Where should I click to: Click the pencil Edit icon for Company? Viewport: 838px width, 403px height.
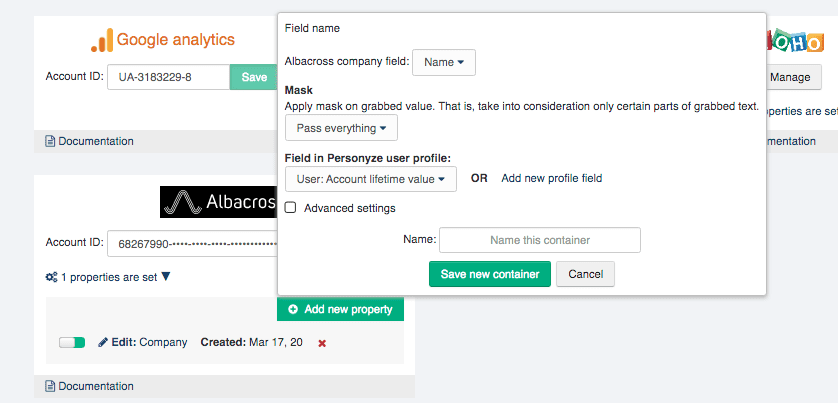click(x=103, y=342)
